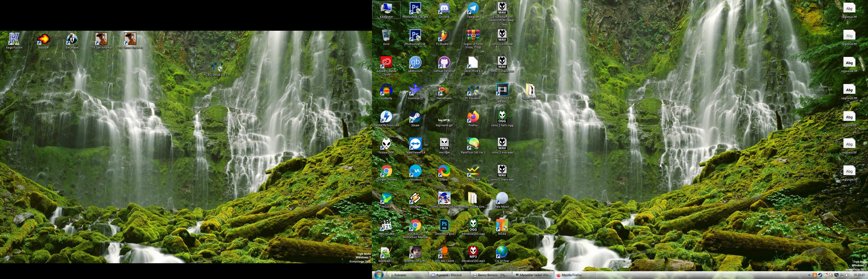
Task: Select the segoeuii.ttf font file
Action: tap(849, 10)
